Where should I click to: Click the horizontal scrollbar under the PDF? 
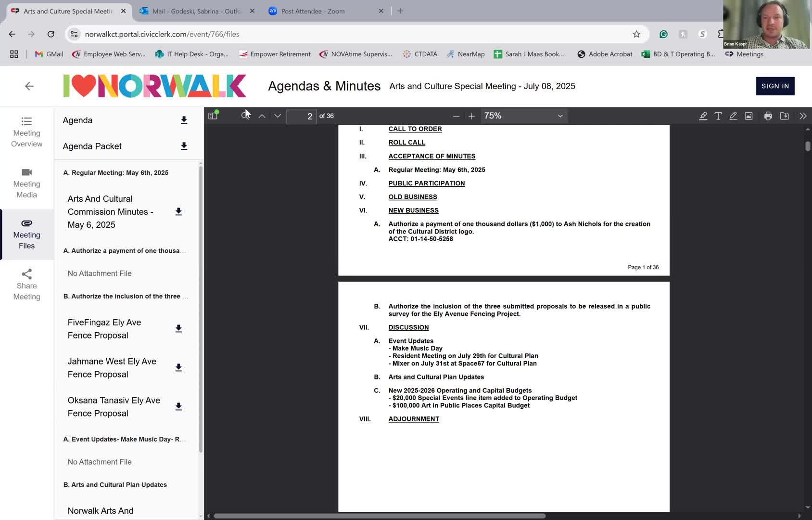(380, 516)
